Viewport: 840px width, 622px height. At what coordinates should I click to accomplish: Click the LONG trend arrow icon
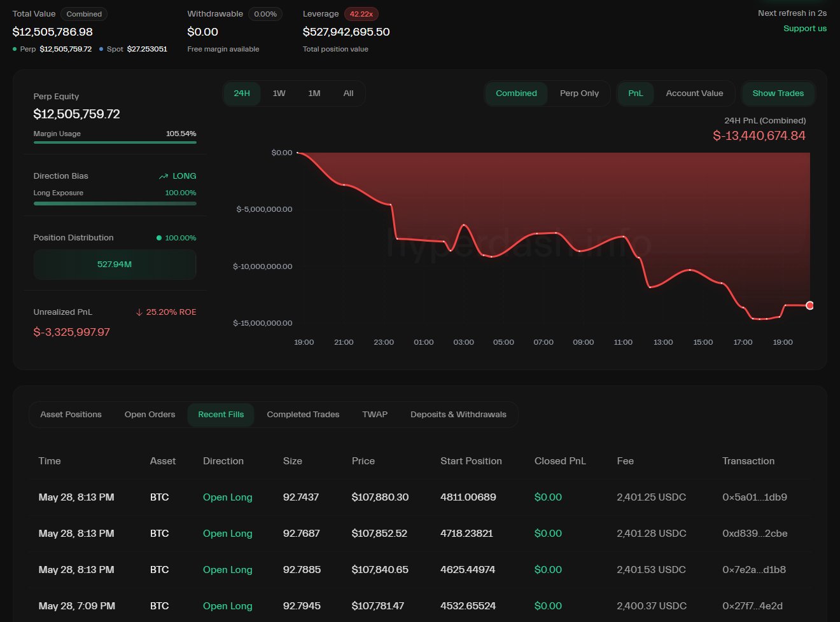pyautogui.click(x=164, y=176)
